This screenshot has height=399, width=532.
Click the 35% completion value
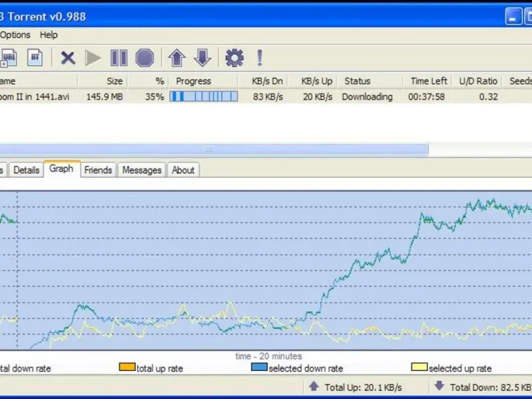[x=155, y=97]
